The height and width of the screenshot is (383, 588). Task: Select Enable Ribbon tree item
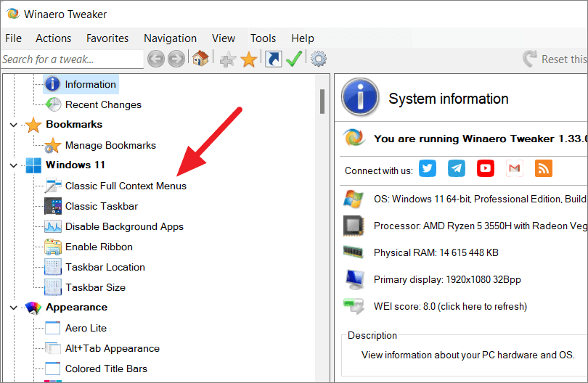coord(99,247)
